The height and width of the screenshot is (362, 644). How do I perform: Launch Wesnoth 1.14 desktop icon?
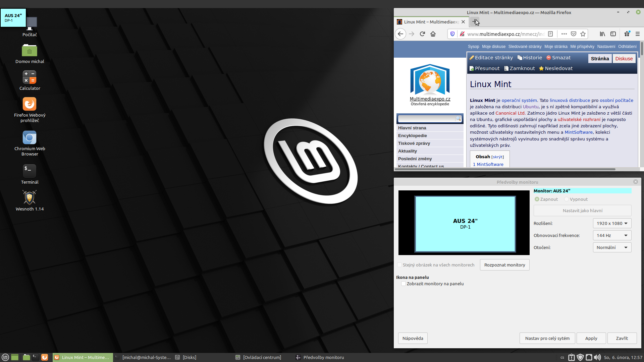click(30, 198)
